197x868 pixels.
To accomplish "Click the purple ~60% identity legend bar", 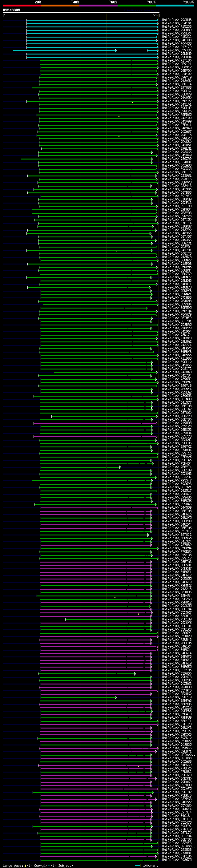I will (x=98, y=6).
